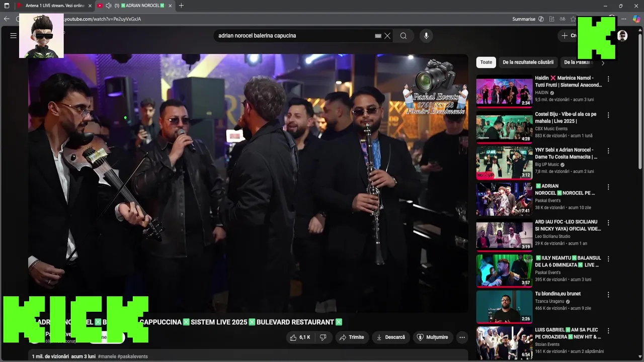
Task: Open the YouTube guide hamburger menu
Action: (x=14, y=36)
